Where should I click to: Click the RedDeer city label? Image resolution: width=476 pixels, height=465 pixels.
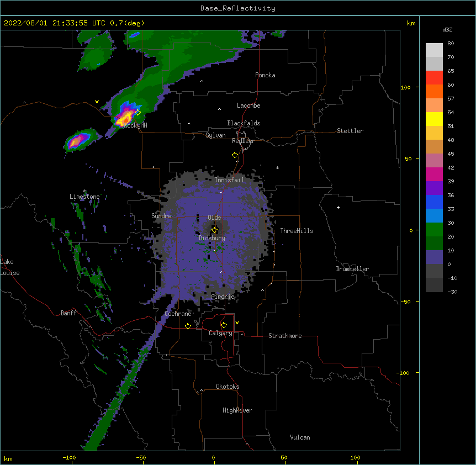[243, 141]
